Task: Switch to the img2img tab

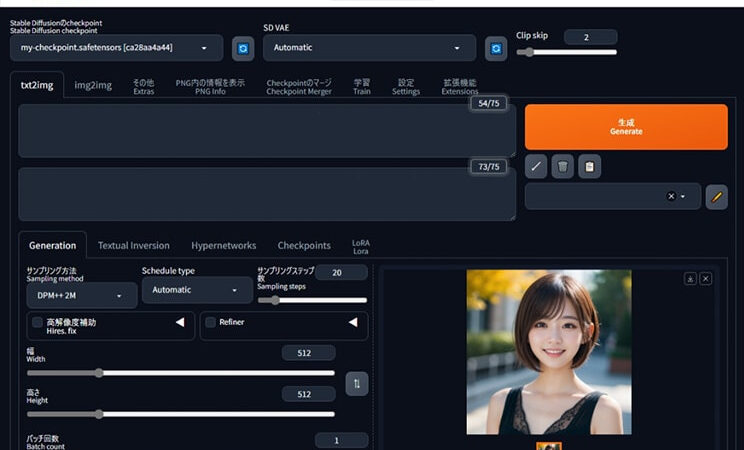Action: 93,85
